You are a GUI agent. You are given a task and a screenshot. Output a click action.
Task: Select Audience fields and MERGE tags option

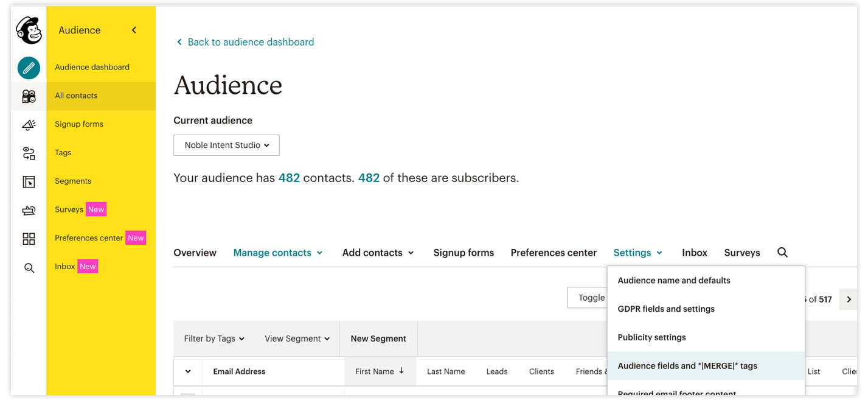pos(687,366)
